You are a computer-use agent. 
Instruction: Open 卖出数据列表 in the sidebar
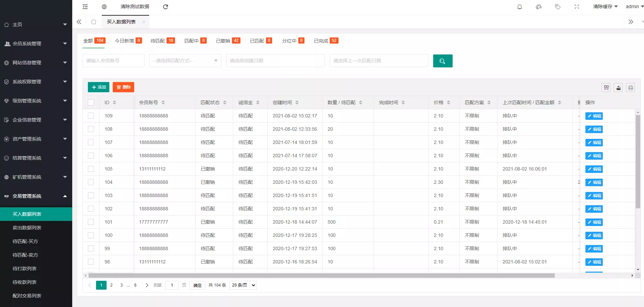coord(36,228)
